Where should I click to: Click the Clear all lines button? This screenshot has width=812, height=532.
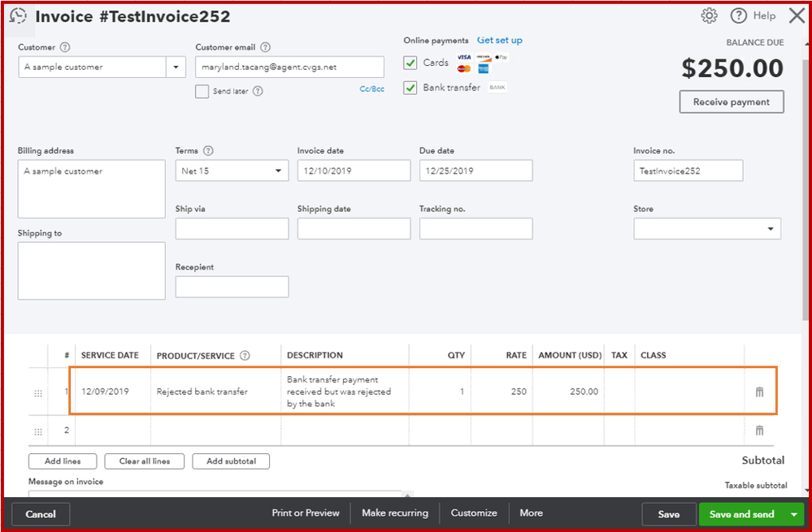pyautogui.click(x=145, y=461)
